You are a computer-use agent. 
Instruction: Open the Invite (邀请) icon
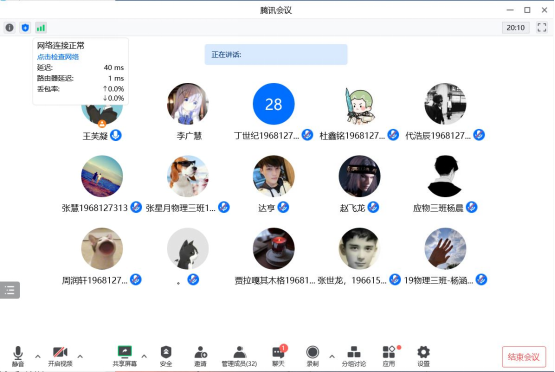pyautogui.click(x=201, y=356)
